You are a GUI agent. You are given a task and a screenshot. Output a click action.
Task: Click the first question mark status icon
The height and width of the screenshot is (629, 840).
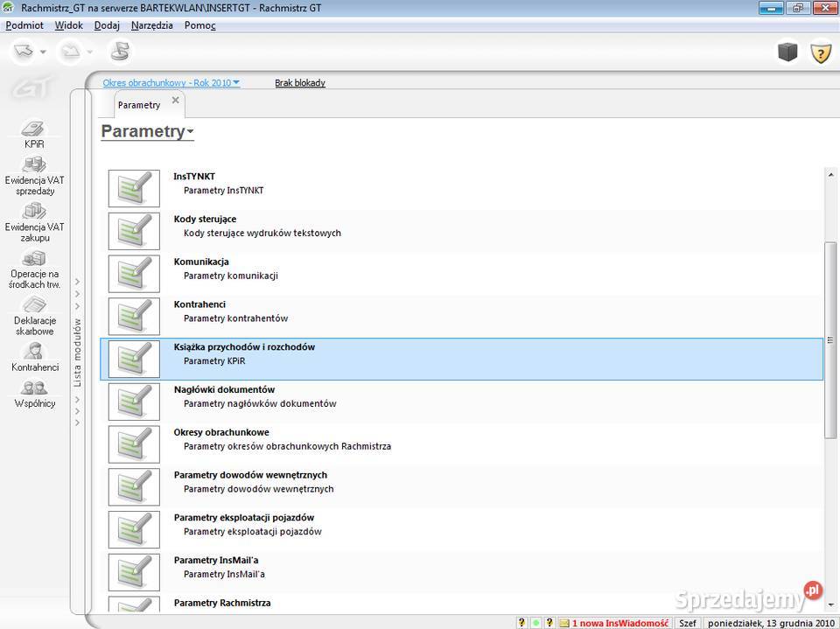pyautogui.click(x=521, y=623)
